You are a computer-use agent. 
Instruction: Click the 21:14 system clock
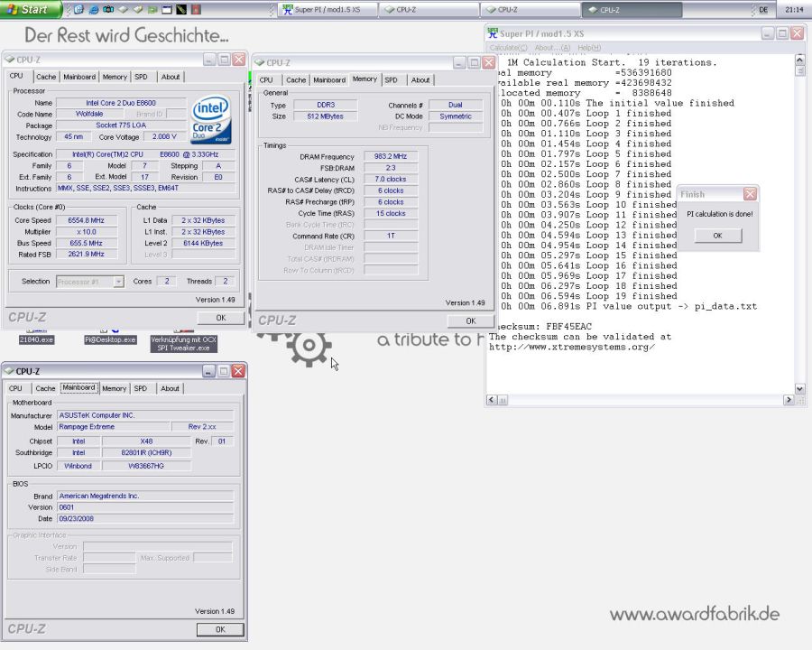(794, 9)
